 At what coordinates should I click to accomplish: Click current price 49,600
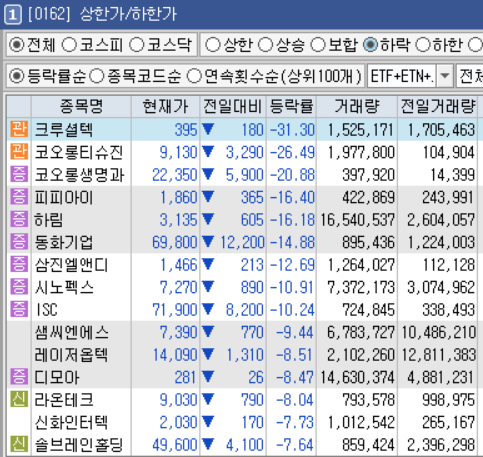tap(175, 445)
